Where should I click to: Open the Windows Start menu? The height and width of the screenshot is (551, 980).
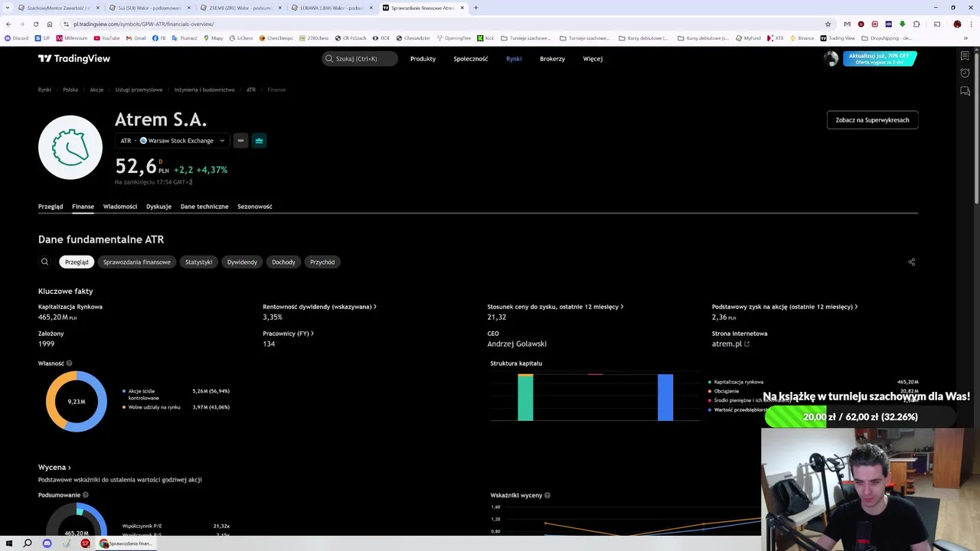pos(8,543)
